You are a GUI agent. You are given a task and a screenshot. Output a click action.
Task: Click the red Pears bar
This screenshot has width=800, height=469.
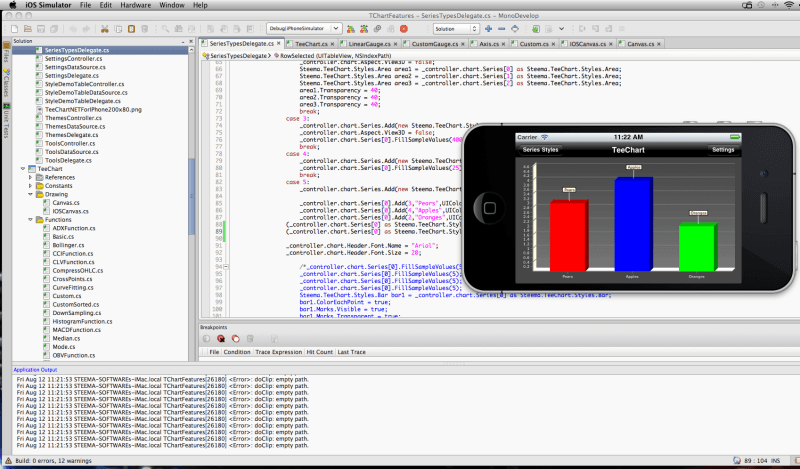[x=568, y=236]
